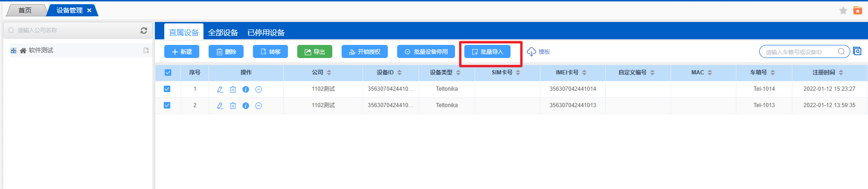Click refresh icon beside company search

(144, 30)
